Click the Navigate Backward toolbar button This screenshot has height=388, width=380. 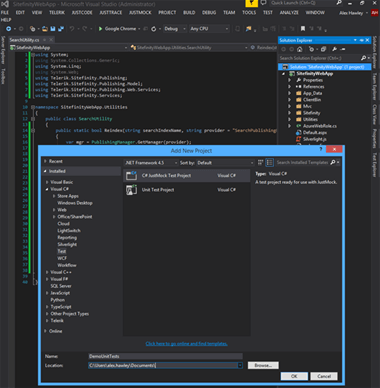(x=9, y=29)
